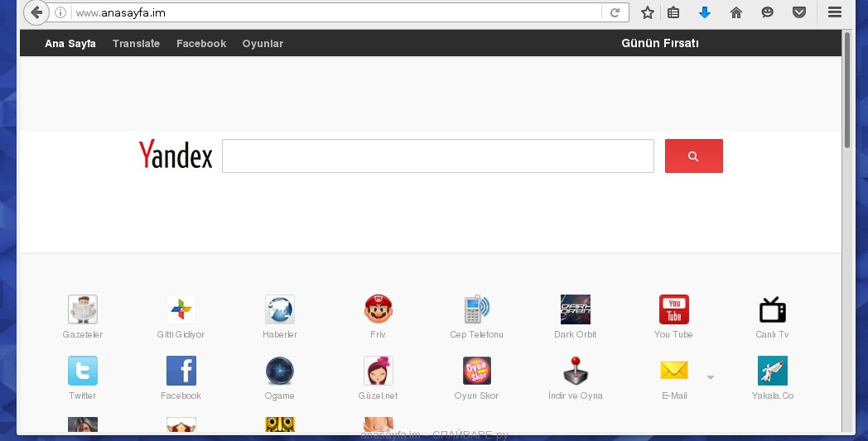This screenshot has height=441, width=868.
Task: Open the downloads arrow icon
Action: coord(705,12)
